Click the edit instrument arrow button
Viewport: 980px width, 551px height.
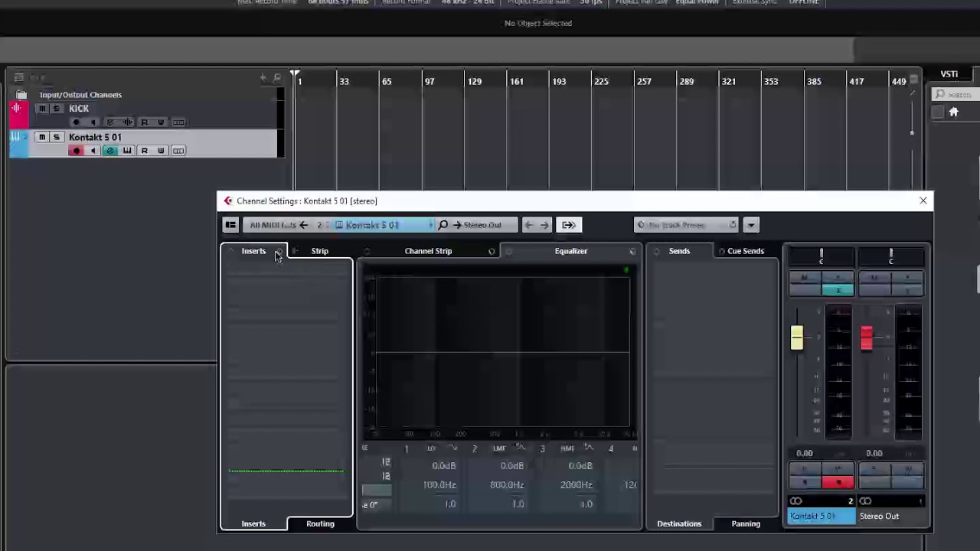[x=568, y=225]
